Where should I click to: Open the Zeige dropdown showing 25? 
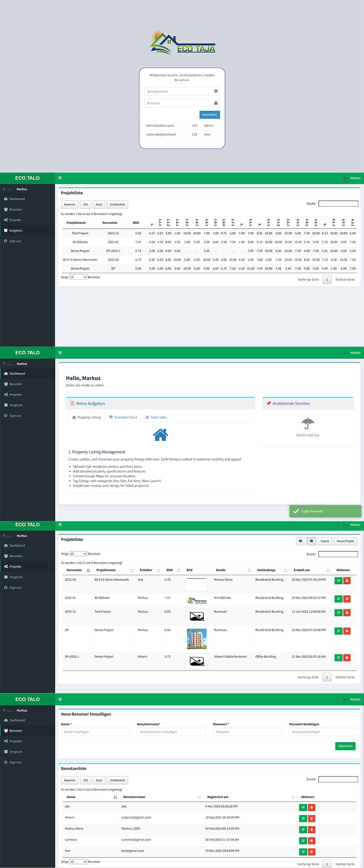pyautogui.click(x=78, y=554)
